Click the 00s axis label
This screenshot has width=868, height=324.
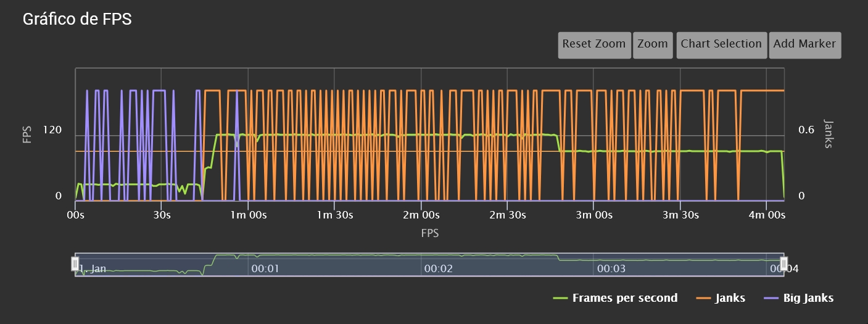pyautogui.click(x=75, y=215)
